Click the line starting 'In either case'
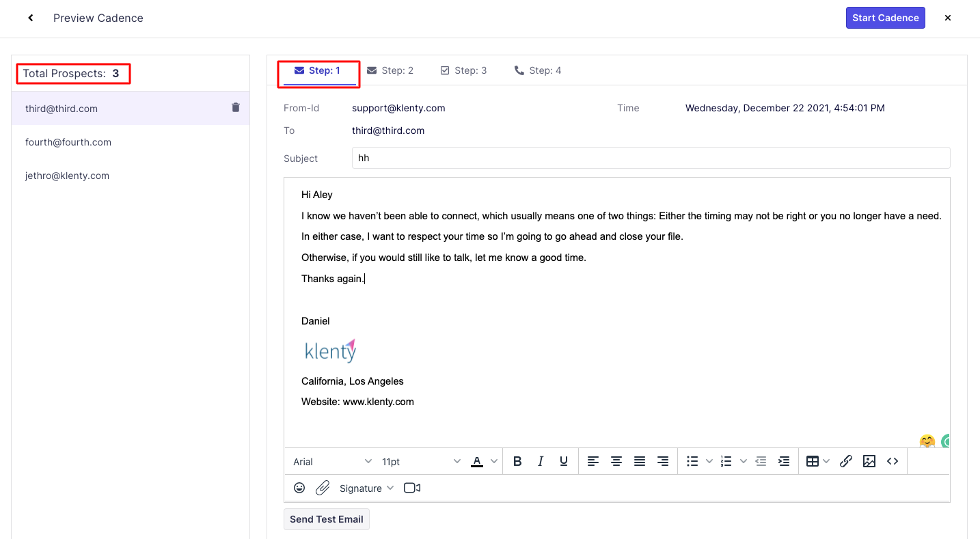Image resolution: width=980 pixels, height=539 pixels. coord(492,236)
